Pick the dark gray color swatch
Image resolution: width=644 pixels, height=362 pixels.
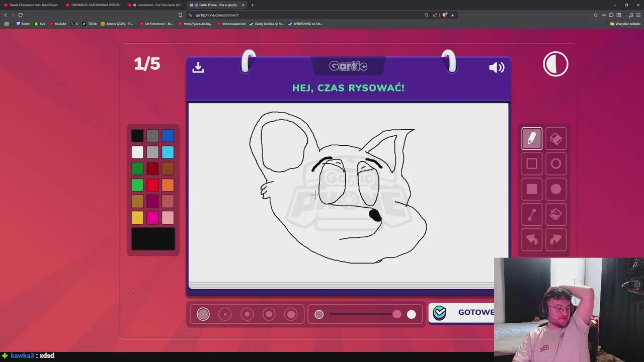coord(152,136)
